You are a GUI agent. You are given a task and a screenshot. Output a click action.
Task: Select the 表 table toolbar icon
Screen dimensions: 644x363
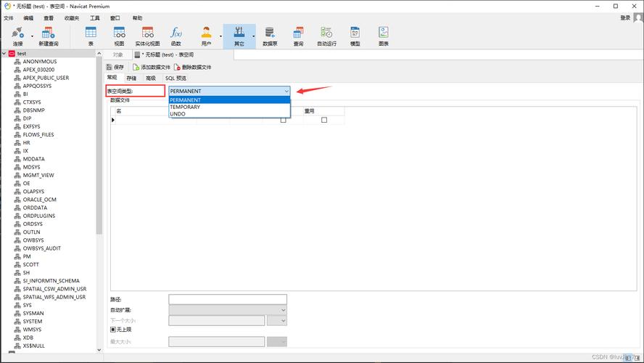coord(91,32)
